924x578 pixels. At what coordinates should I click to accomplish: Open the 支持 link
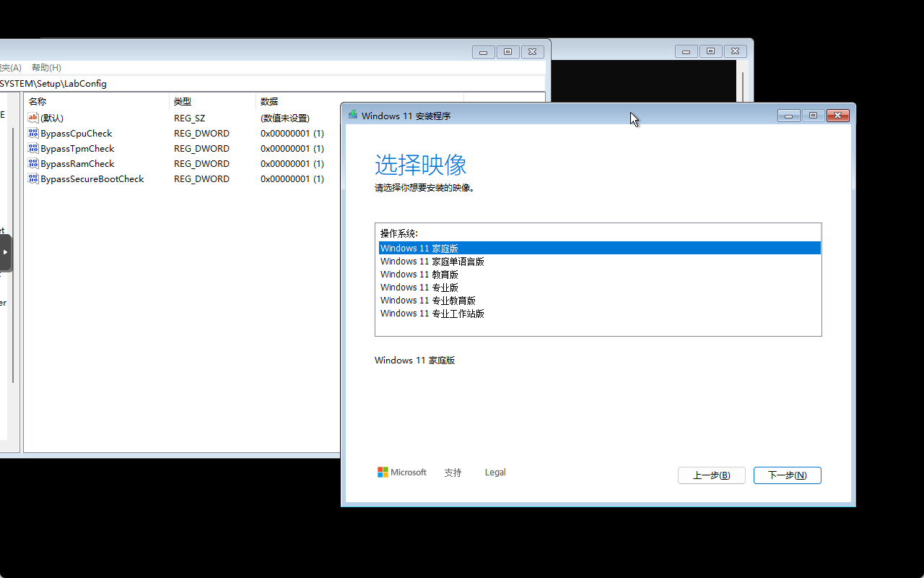tap(453, 473)
